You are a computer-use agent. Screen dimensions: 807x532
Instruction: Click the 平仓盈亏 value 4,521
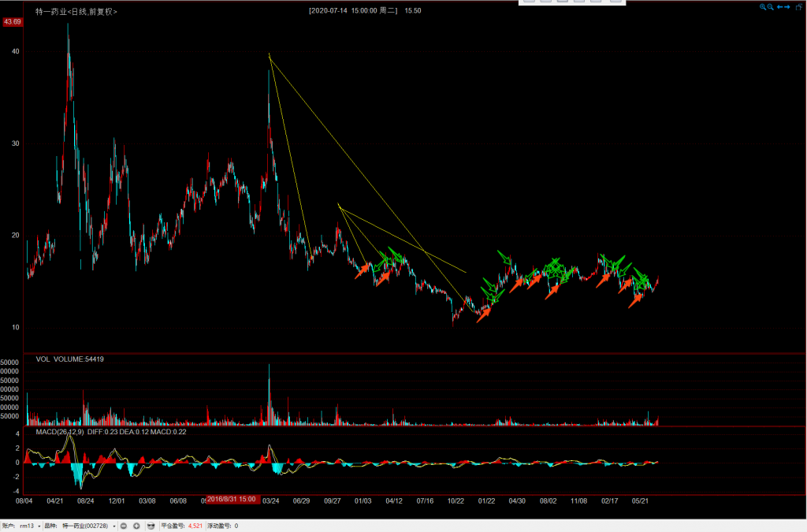click(195, 526)
